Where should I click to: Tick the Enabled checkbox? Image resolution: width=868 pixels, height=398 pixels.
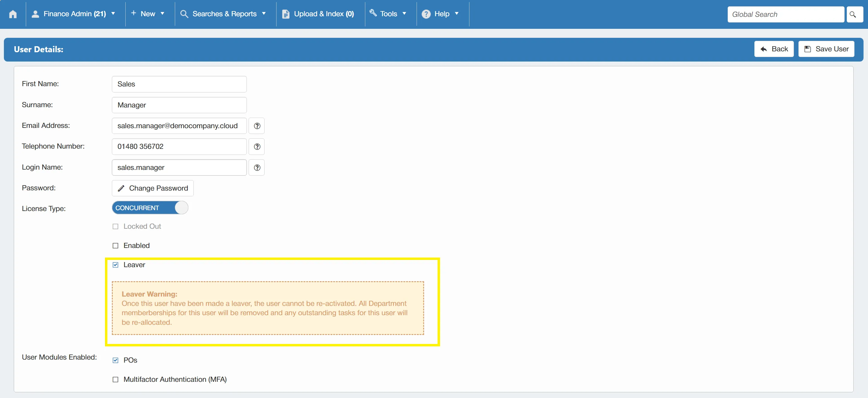tap(115, 246)
